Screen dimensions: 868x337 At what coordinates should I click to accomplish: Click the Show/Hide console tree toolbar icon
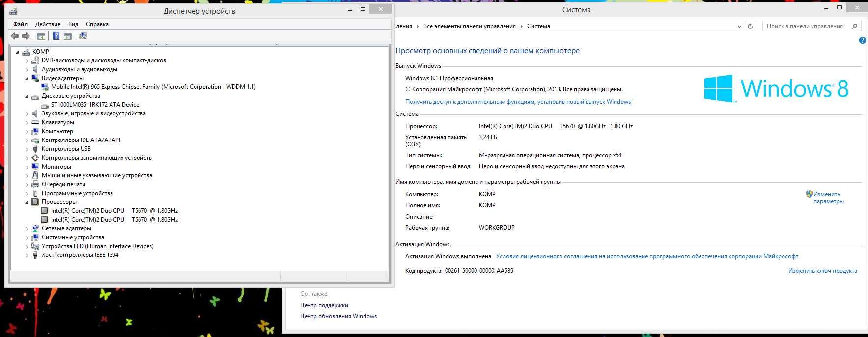[41, 36]
